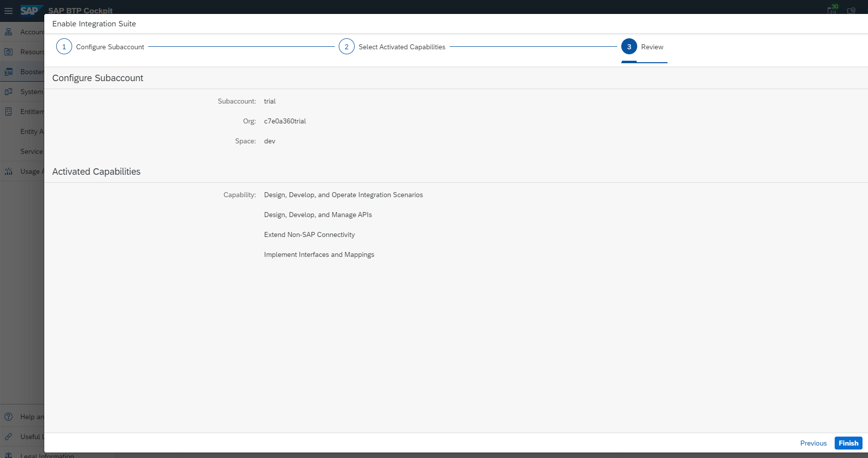The image size is (868, 458).
Task: Open Useful Links icon in sidebar
Action: pyautogui.click(x=8, y=437)
